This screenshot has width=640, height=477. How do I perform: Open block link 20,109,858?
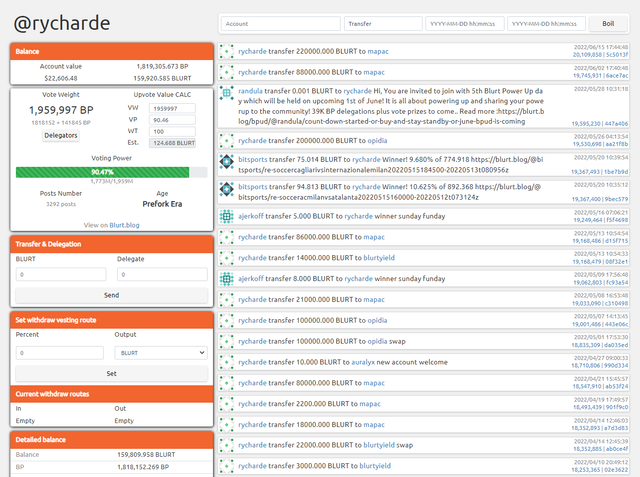(x=587, y=55)
